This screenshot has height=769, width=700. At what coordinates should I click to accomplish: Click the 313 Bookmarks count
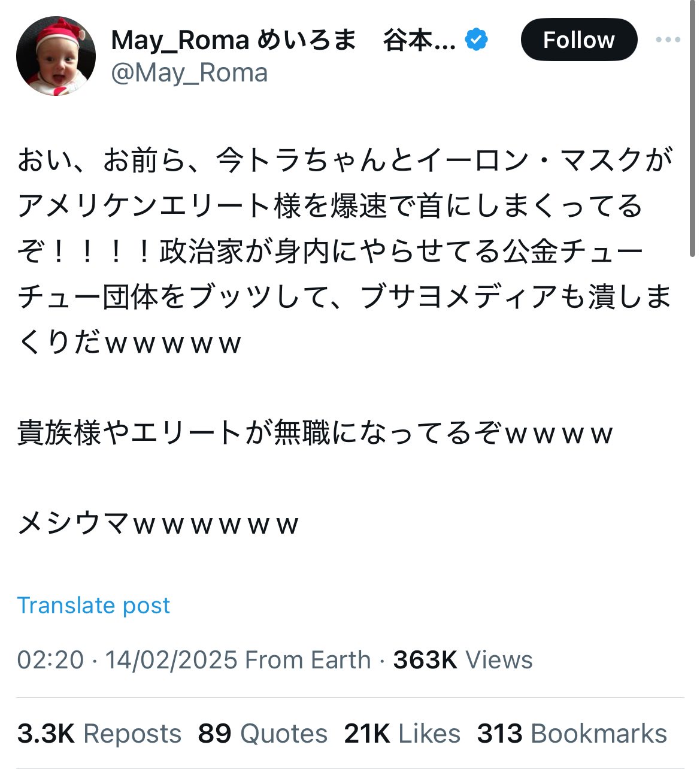572,734
